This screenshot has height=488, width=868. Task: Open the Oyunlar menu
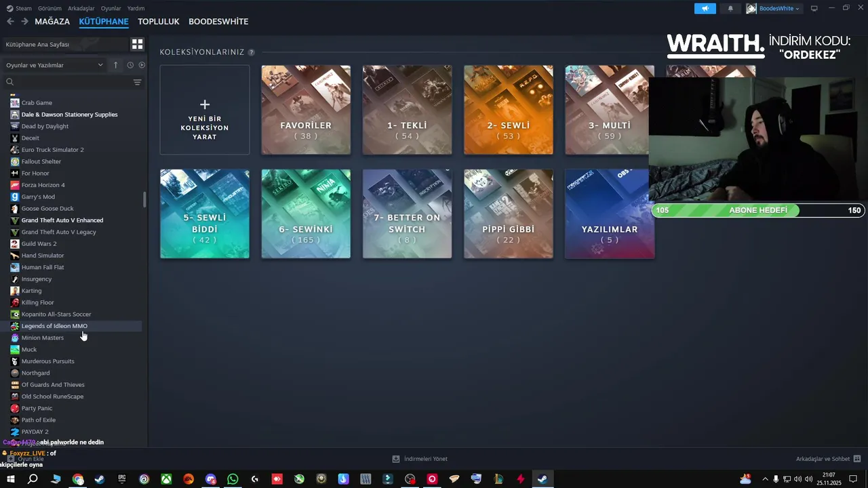pos(111,8)
